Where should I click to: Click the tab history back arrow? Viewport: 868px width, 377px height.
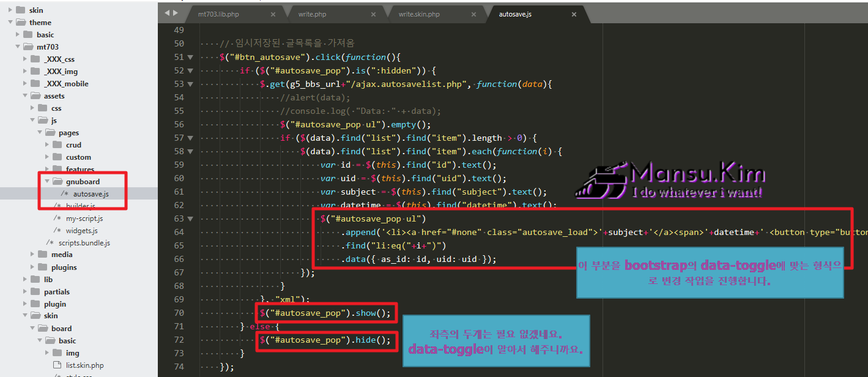(168, 13)
